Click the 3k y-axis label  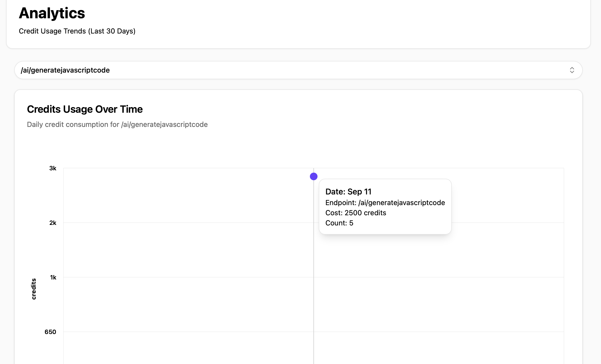53,168
